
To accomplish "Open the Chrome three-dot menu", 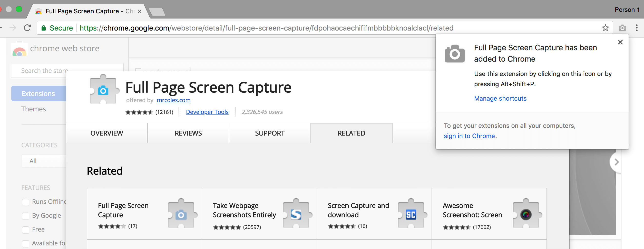I will tap(637, 28).
